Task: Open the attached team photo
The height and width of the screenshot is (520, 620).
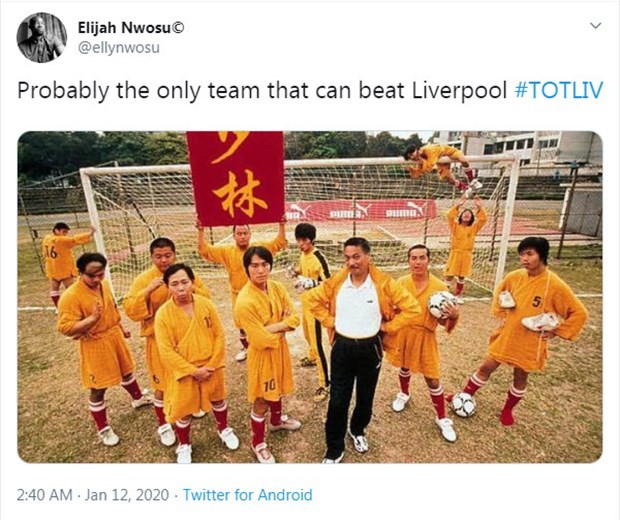Action: 310,297
